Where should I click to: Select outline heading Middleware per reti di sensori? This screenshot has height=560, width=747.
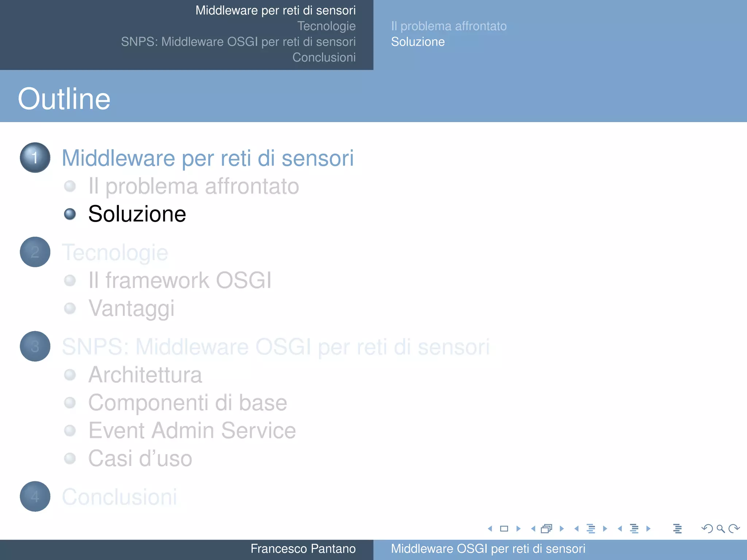tap(208, 158)
